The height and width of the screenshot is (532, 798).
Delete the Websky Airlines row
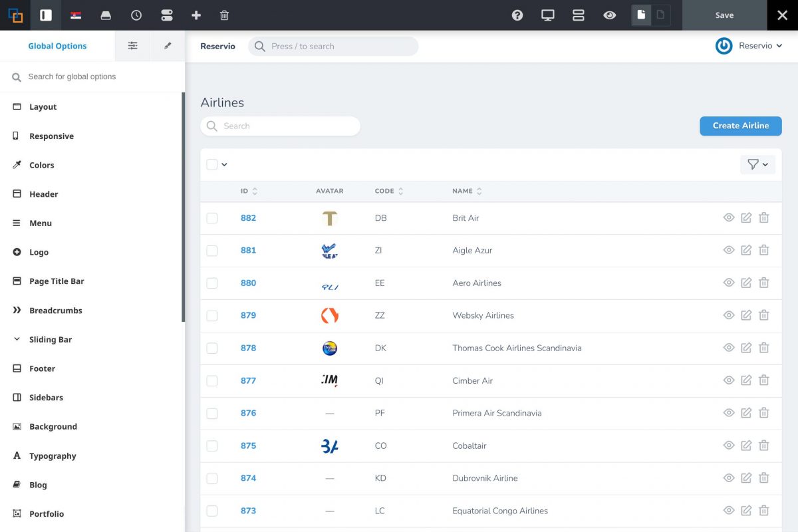pos(764,316)
